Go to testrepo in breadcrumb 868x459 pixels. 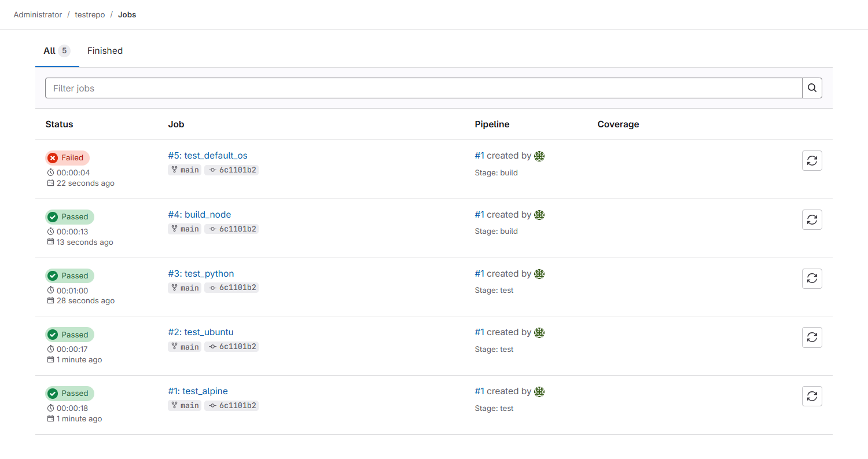(90, 14)
